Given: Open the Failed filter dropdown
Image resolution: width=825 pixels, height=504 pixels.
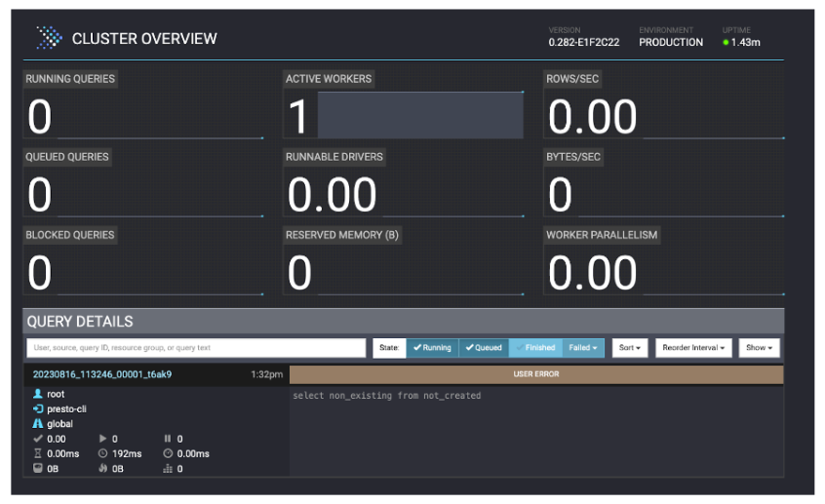Looking at the screenshot, I should (584, 348).
